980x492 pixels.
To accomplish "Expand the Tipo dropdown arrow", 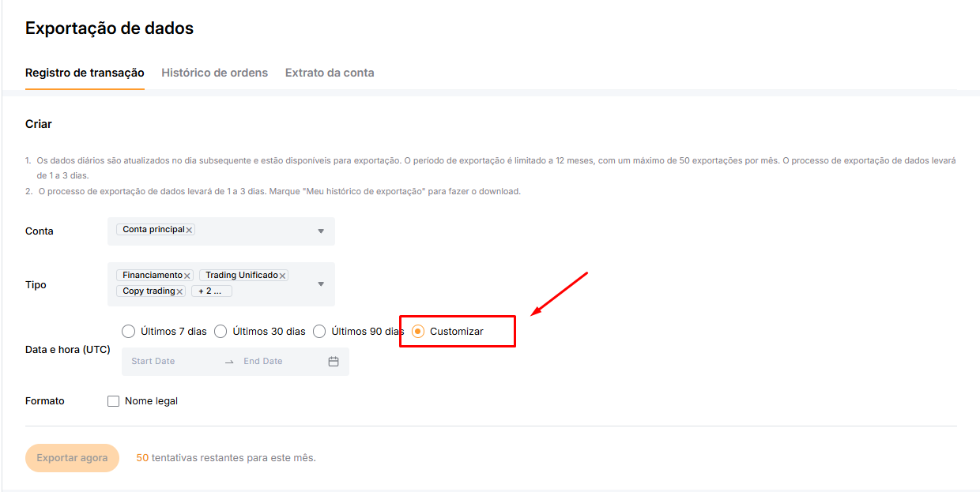I will click(x=321, y=284).
